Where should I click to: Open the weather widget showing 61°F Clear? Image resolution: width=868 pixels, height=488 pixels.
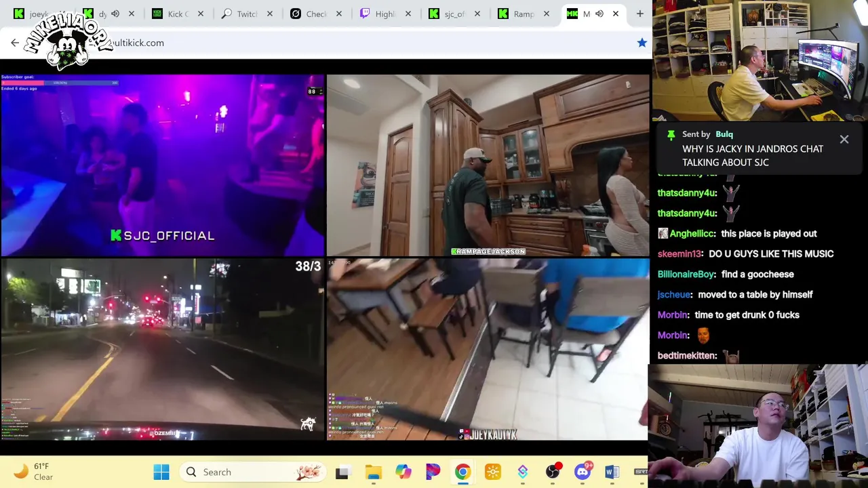pyautogui.click(x=34, y=472)
